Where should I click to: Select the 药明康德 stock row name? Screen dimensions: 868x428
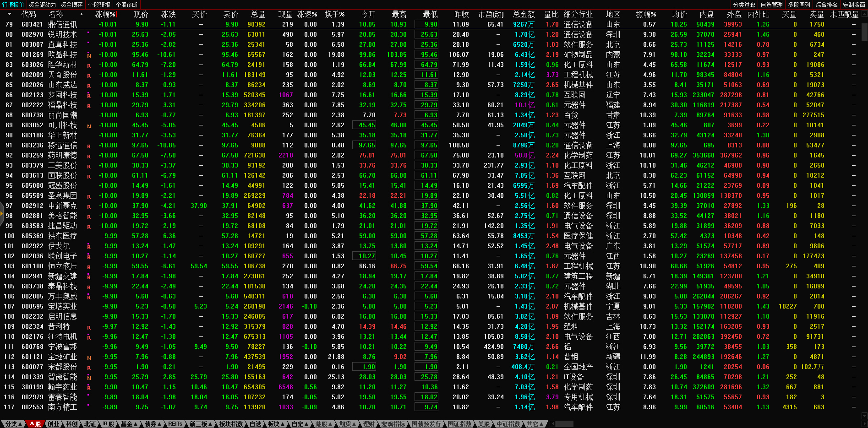point(62,155)
